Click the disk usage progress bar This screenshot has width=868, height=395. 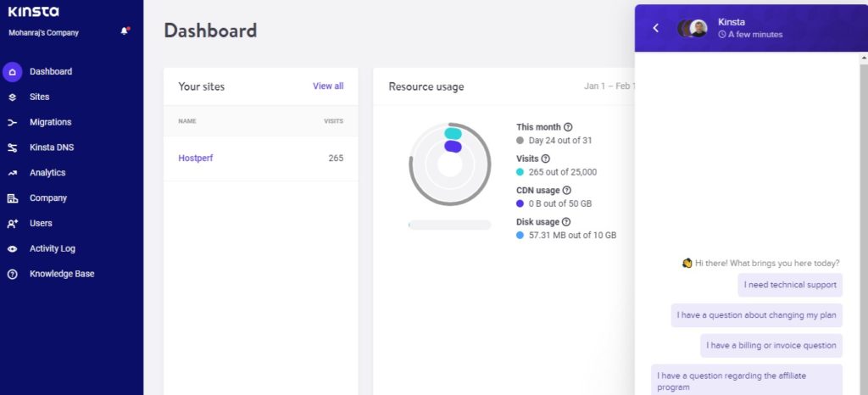pos(449,225)
